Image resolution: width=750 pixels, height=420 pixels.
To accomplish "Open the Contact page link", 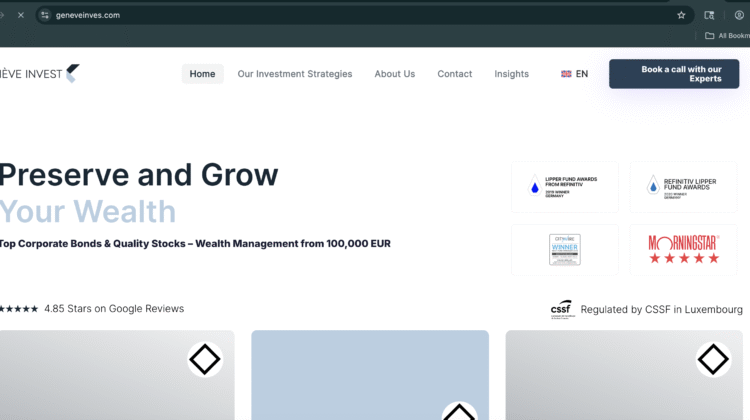I will point(454,74).
